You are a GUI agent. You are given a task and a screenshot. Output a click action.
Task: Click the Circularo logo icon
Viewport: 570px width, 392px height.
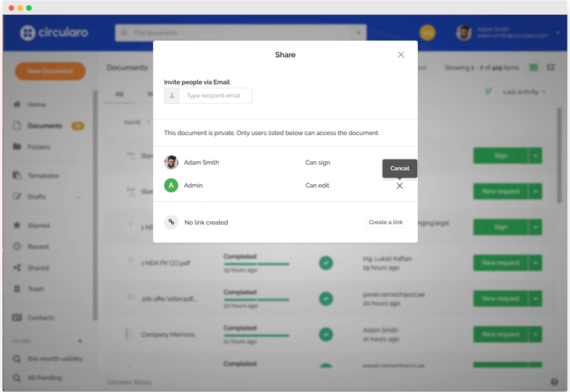(x=27, y=33)
